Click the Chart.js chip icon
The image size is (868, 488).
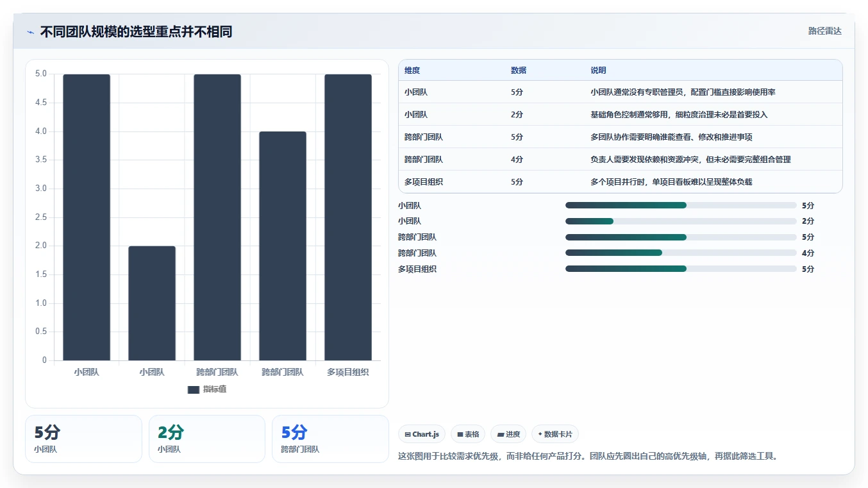pyautogui.click(x=408, y=435)
